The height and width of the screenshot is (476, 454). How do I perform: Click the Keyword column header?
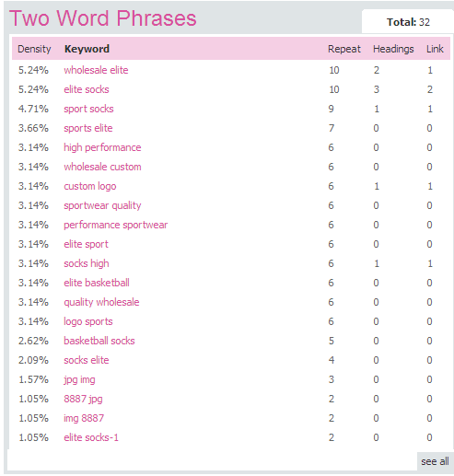pyautogui.click(x=87, y=49)
